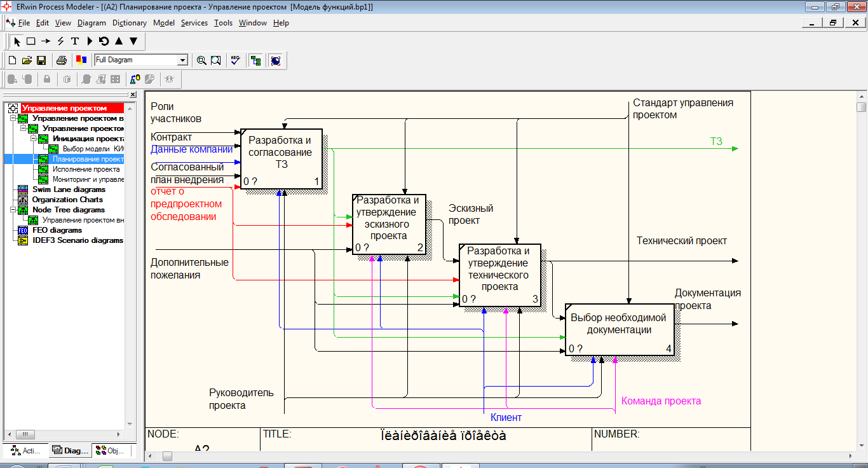Select the Activity Box tool

tap(31, 41)
